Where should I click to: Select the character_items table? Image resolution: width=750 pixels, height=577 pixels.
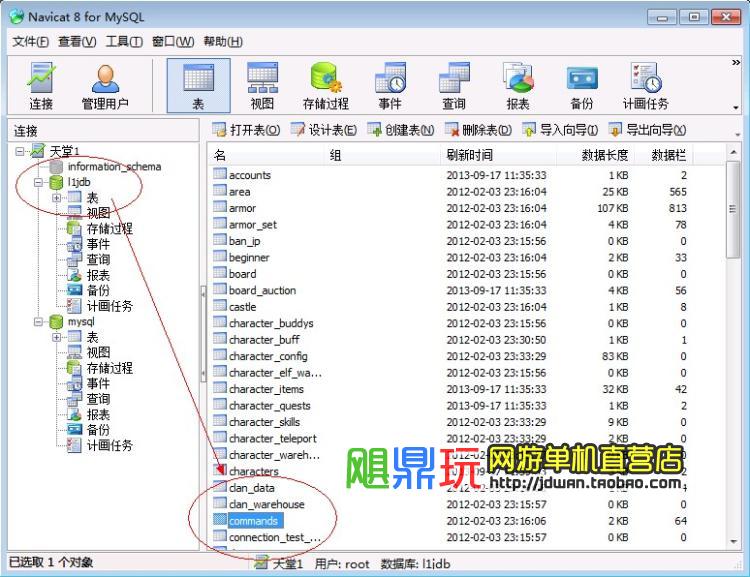(266, 389)
